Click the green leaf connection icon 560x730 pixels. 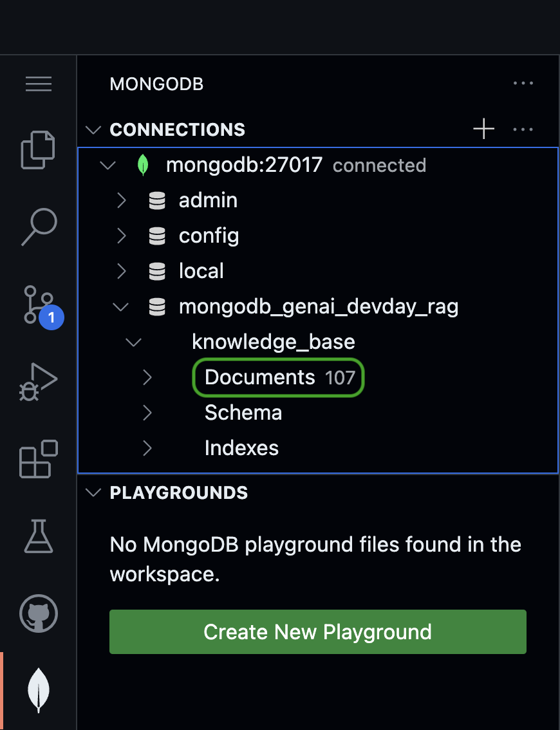coord(144,165)
